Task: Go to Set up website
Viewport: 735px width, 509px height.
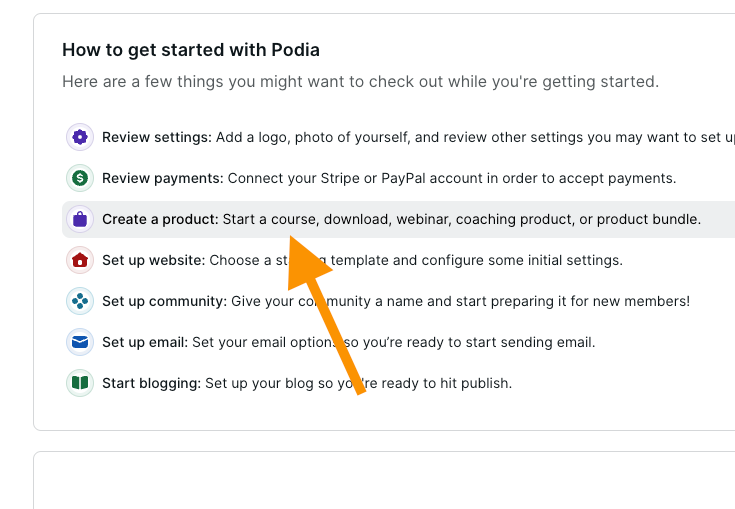Action: (x=153, y=260)
